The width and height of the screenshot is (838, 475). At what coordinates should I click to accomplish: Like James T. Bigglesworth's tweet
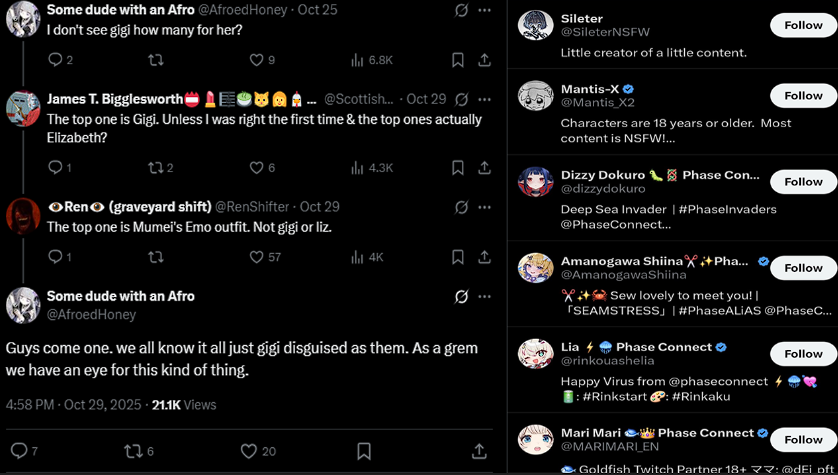click(256, 168)
